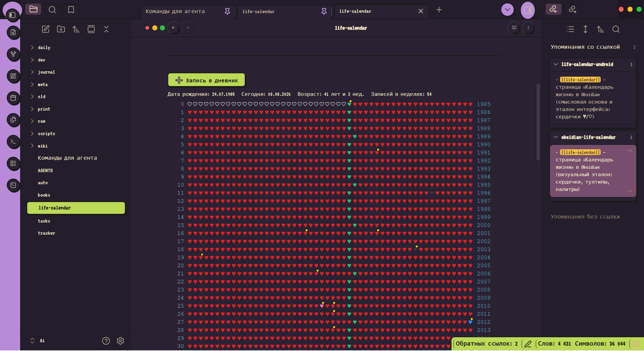Open the settings gear
This screenshot has height=351, width=644.
121,341
